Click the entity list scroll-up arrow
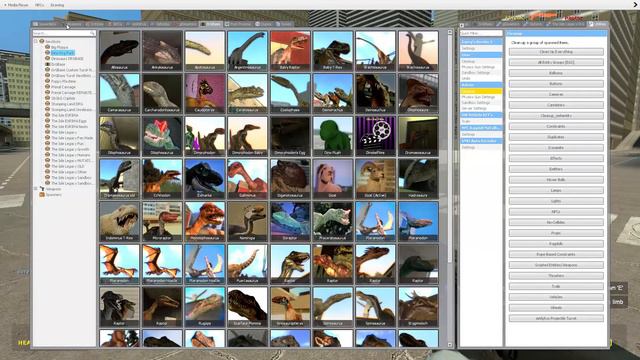 [450, 32]
